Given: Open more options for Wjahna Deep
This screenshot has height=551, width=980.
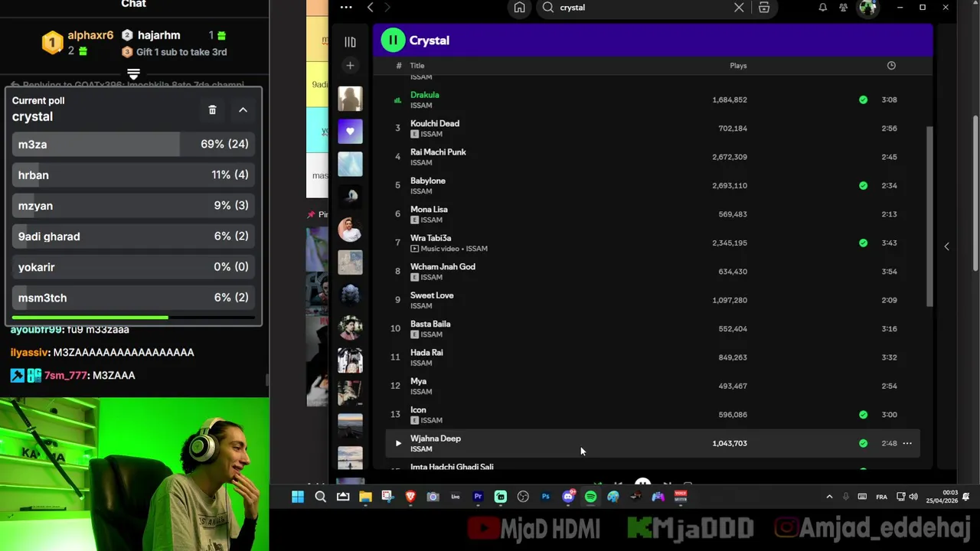Looking at the screenshot, I should [x=907, y=443].
